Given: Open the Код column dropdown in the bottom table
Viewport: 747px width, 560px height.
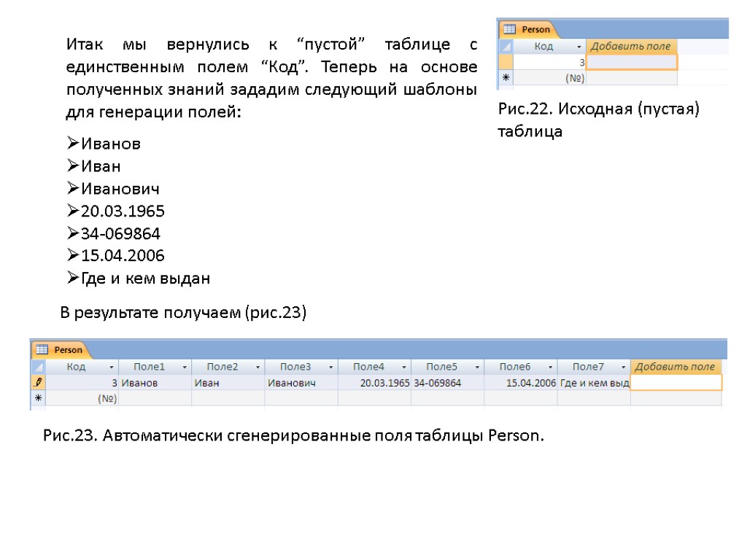Looking at the screenshot, I should coord(112,367).
